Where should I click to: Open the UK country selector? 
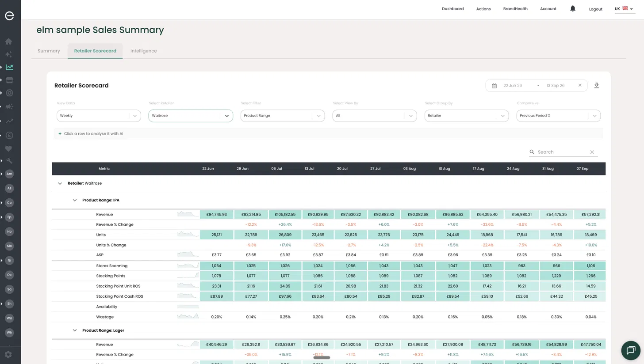coord(624,9)
